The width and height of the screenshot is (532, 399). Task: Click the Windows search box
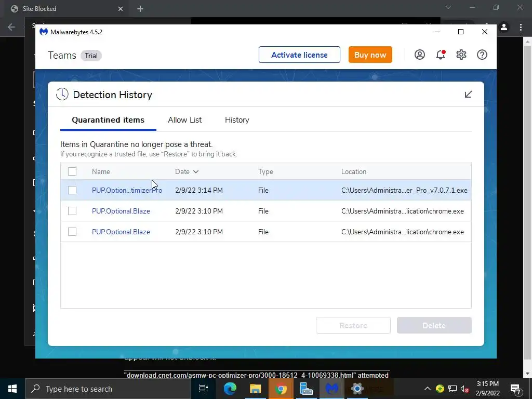[x=108, y=389]
